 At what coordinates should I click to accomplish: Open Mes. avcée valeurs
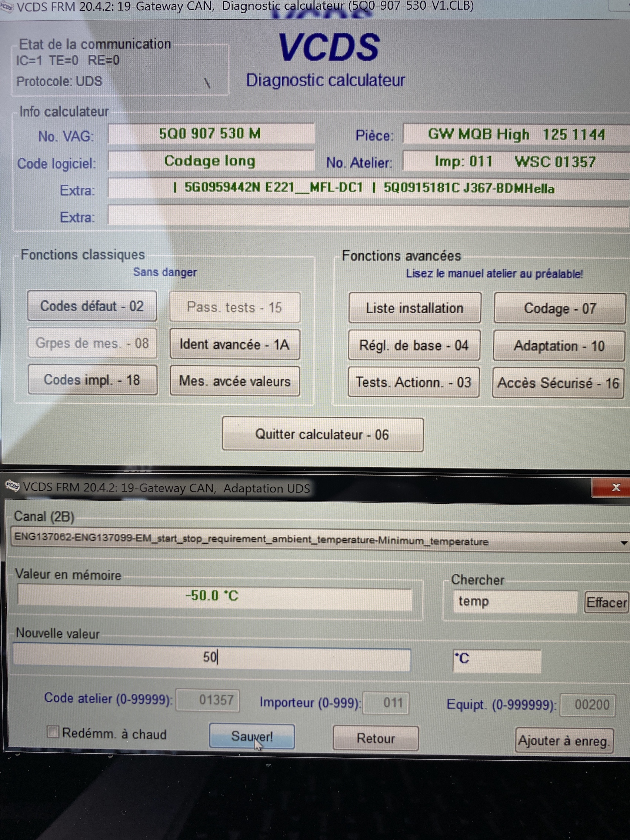(x=235, y=381)
